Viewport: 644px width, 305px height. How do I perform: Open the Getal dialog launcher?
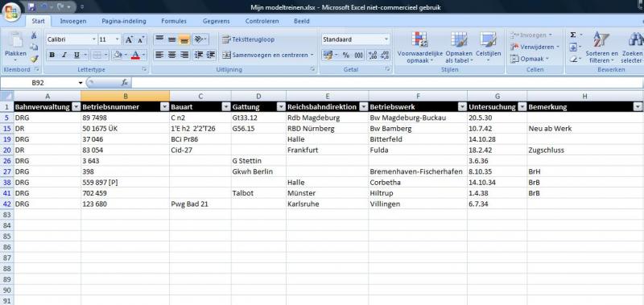pos(387,69)
